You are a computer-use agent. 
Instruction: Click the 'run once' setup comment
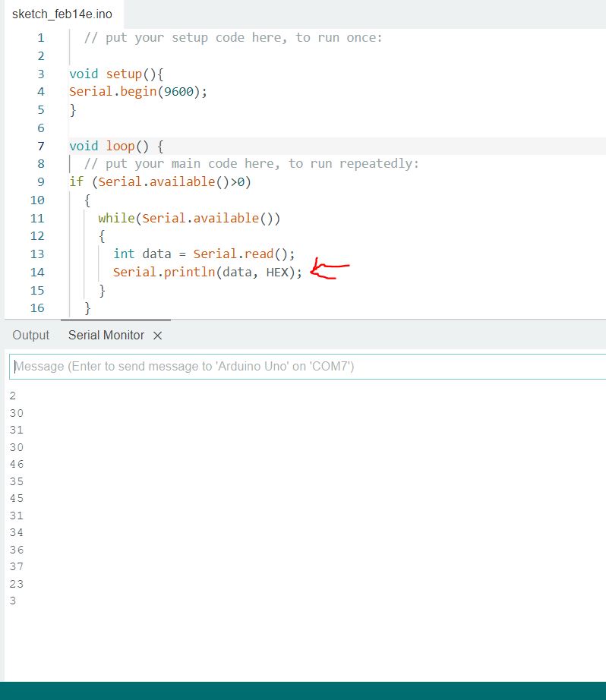click(x=232, y=37)
